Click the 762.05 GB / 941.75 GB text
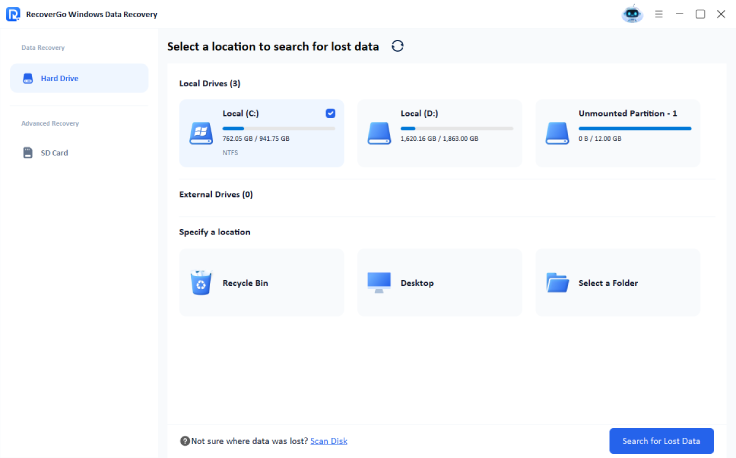This screenshot has width=736, height=458. pyautogui.click(x=256, y=138)
